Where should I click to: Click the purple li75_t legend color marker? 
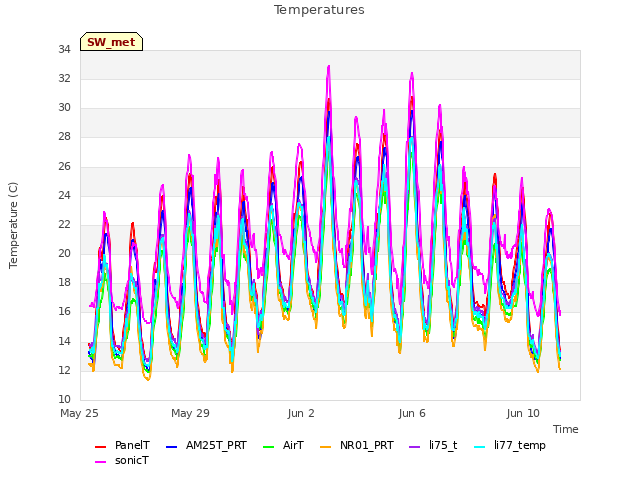click(x=415, y=447)
